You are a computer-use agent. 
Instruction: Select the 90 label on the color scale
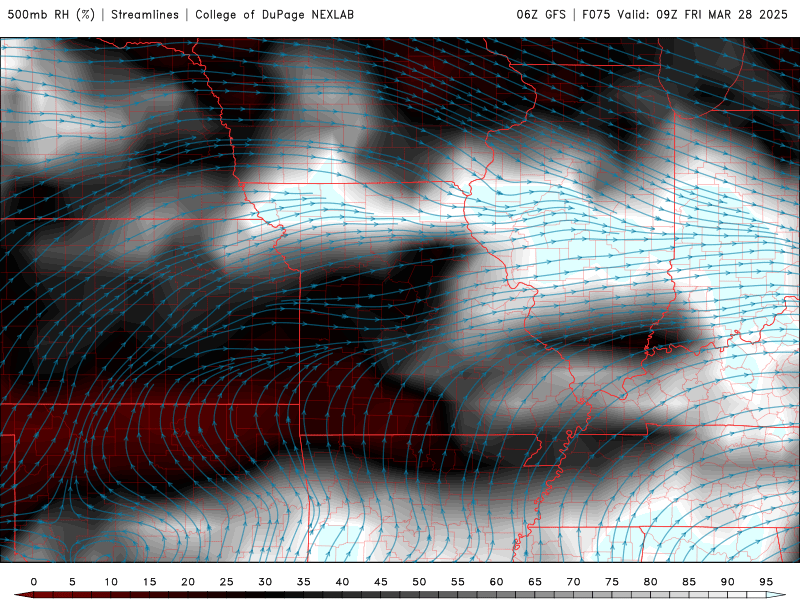pyautogui.click(x=728, y=582)
